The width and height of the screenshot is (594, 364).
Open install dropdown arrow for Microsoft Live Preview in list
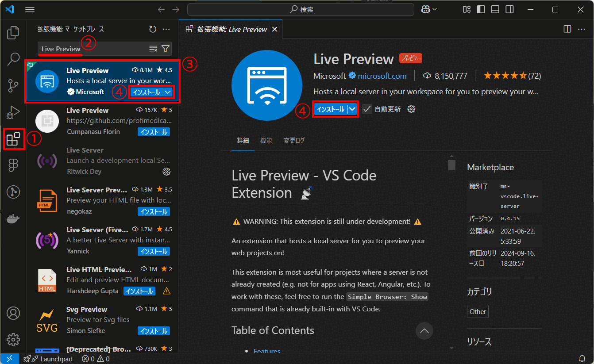point(168,92)
